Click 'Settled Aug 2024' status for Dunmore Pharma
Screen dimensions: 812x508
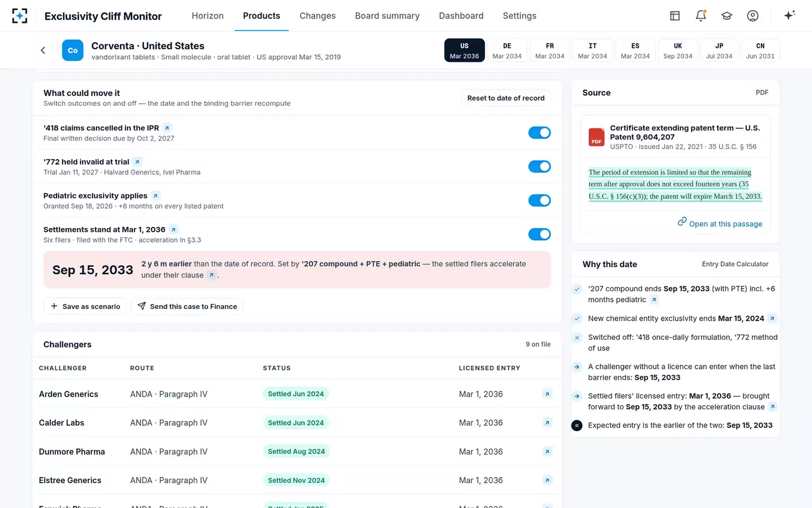(x=296, y=452)
